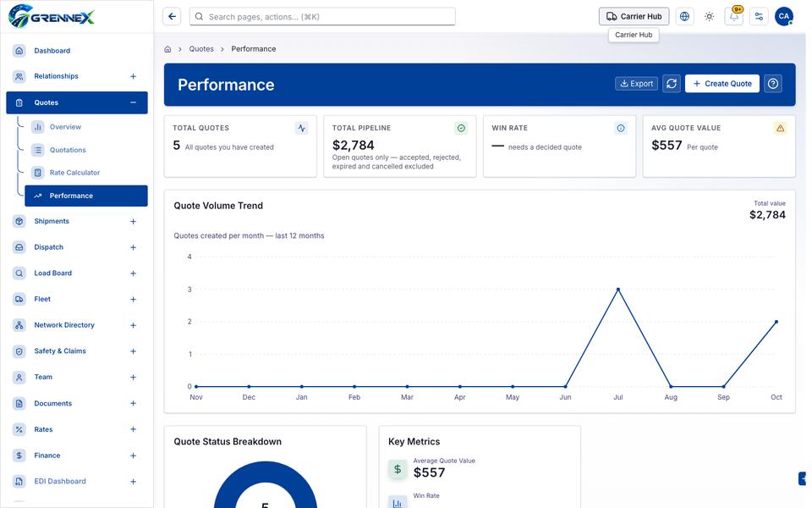Image resolution: width=812 pixels, height=508 pixels.
Task: Focus the search pages input field
Action: click(x=322, y=17)
